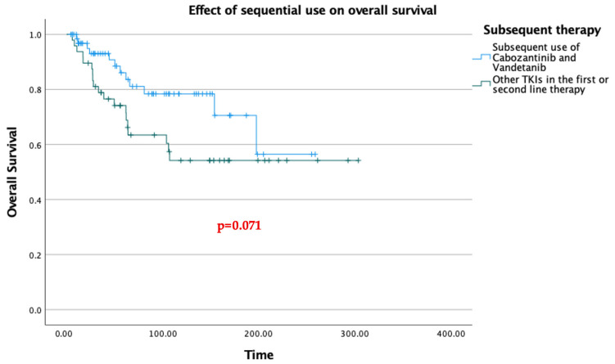This screenshot has height=364, width=615.
Task: Click the 1.0 y-axis tick label
Action: 35,35
